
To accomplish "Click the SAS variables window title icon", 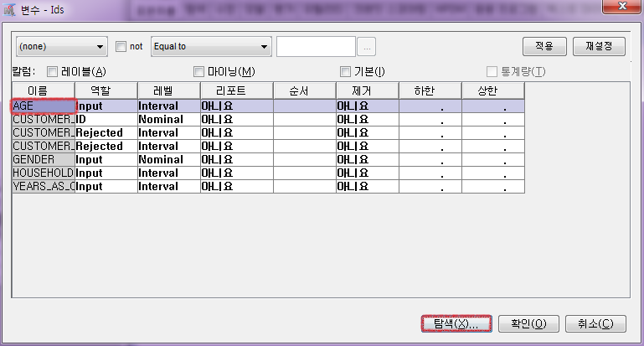I will tap(9, 9).
